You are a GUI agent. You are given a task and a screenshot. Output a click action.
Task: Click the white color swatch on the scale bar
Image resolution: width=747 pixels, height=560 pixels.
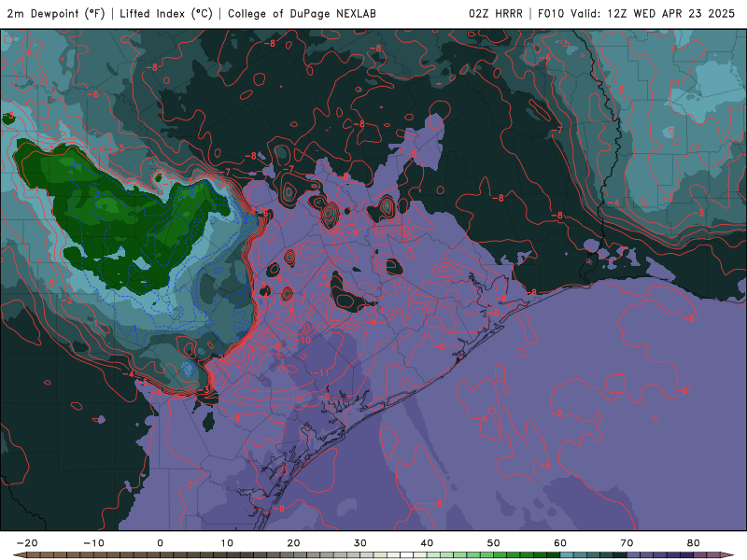[x=407, y=554]
